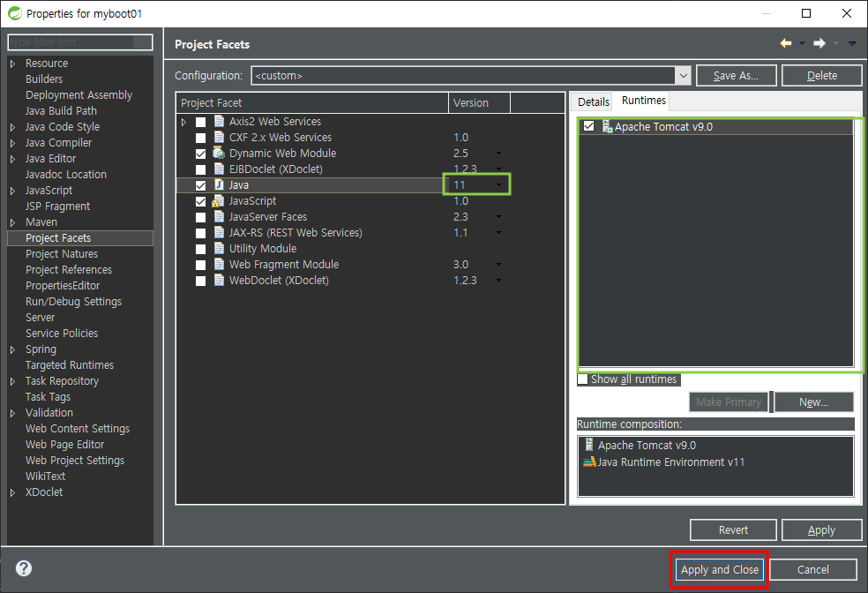
Task: Open the JavaServer Faces version dropdown
Action: pos(498,217)
